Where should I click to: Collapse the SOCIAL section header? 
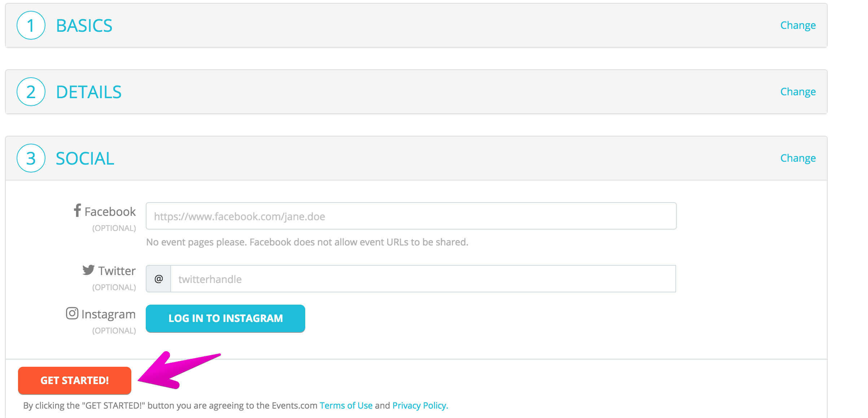pyautogui.click(x=416, y=158)
